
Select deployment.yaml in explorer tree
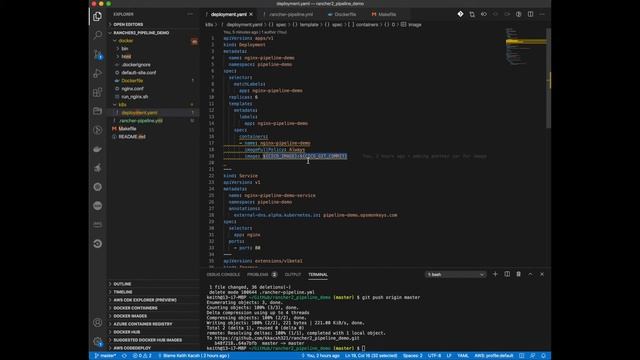click(x=139, y=113)
